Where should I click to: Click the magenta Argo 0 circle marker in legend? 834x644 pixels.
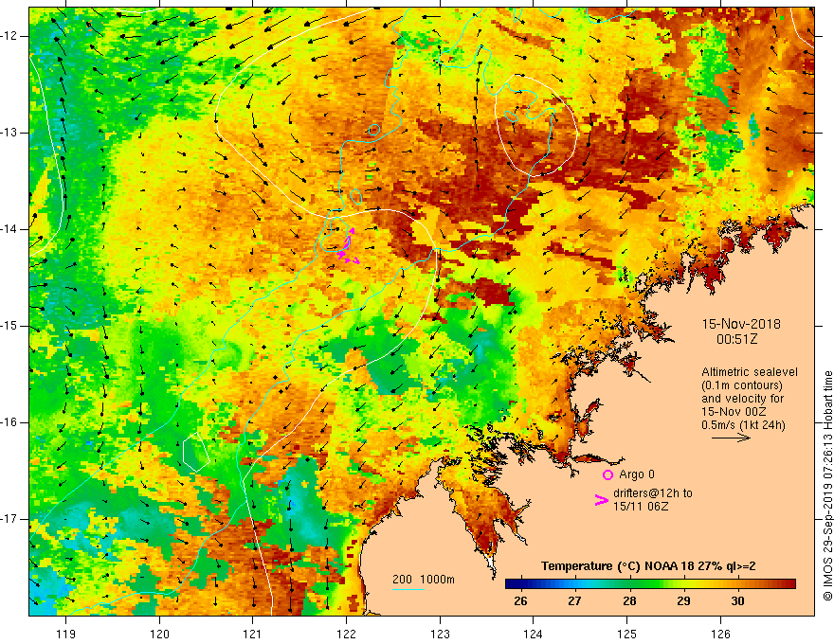coord(607,474)
